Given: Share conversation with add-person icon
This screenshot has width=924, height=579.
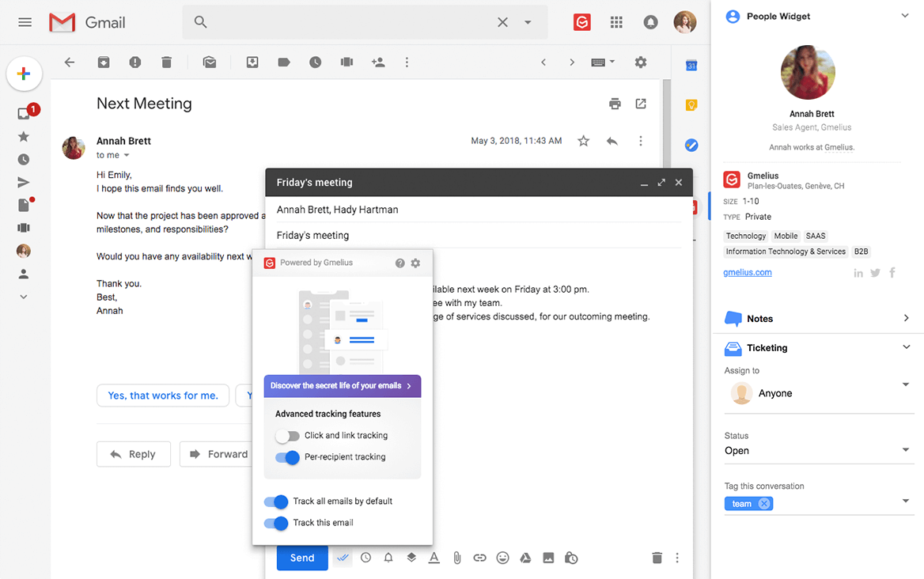Looking at the screenshot, I should point(378,62).
